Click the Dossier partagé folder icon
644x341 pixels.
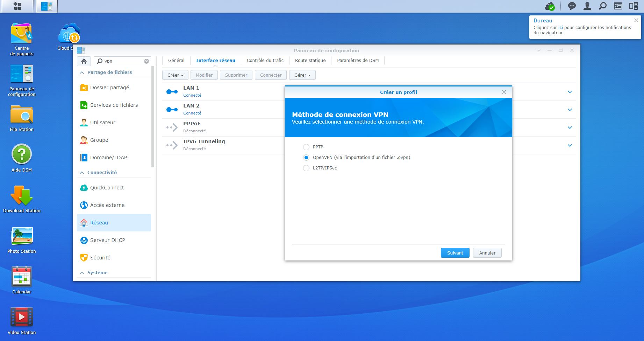84,88
